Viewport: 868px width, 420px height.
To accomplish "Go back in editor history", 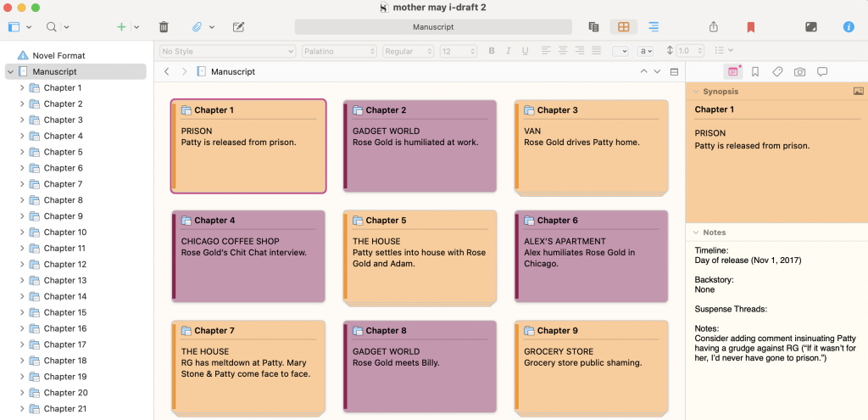I will (167, 71).
